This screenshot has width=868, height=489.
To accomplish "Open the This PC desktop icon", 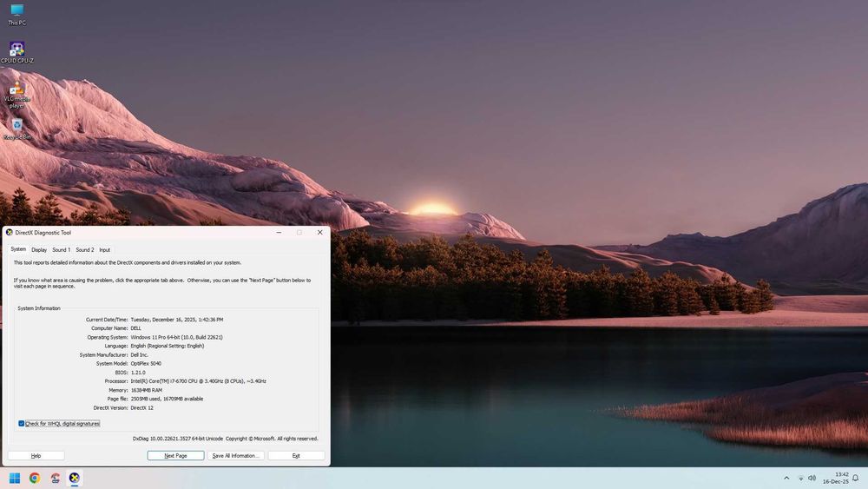I will click(16, 15).
